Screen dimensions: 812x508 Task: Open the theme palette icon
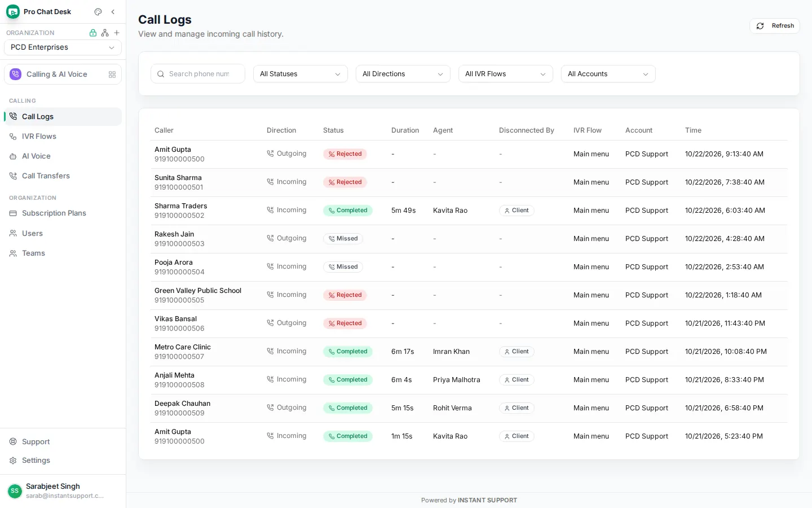pos(98,12)
